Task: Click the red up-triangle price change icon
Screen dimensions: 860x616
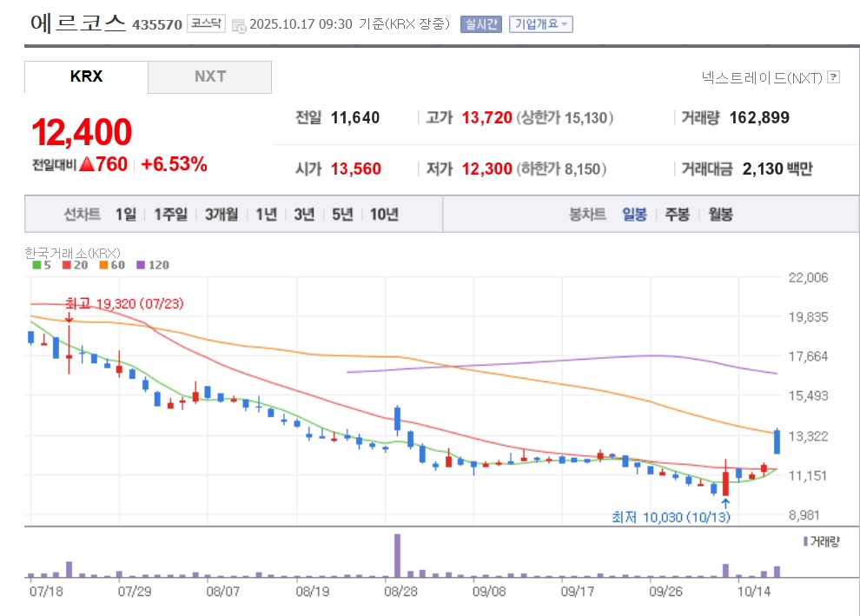Action: 86,164
